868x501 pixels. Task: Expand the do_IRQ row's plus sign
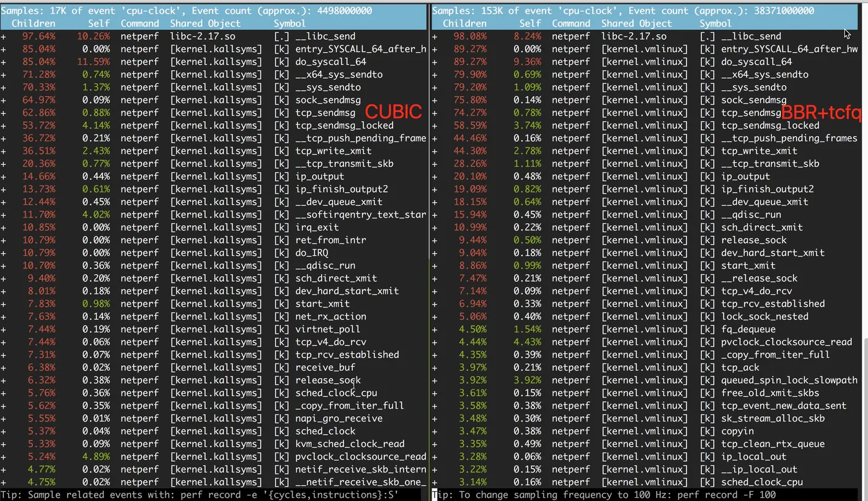[x=4, y=253]
